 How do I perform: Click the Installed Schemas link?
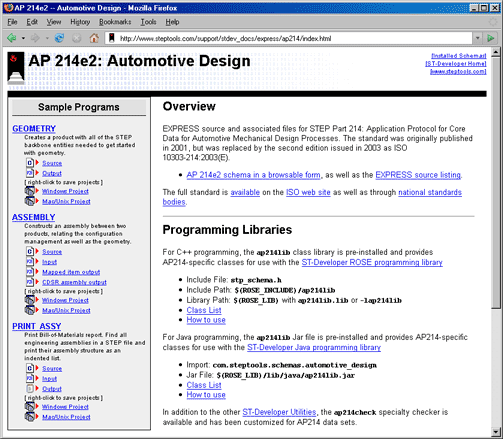459,56
